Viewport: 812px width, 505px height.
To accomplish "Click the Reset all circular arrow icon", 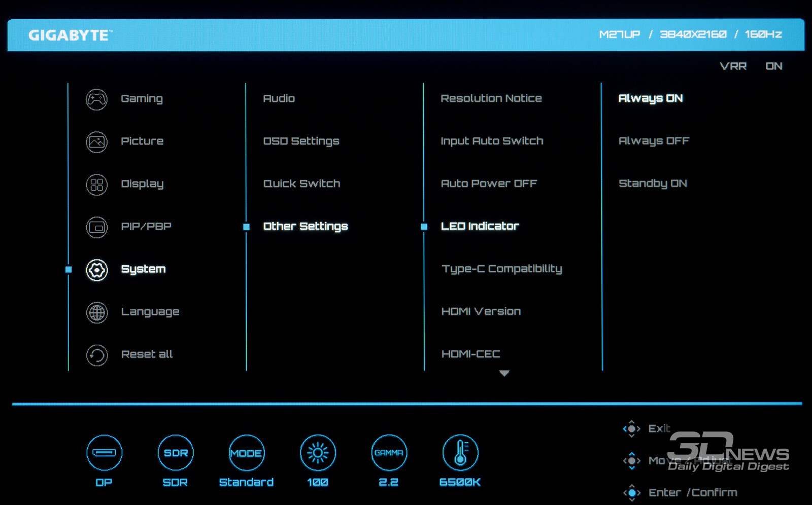I will pos(96,355).
